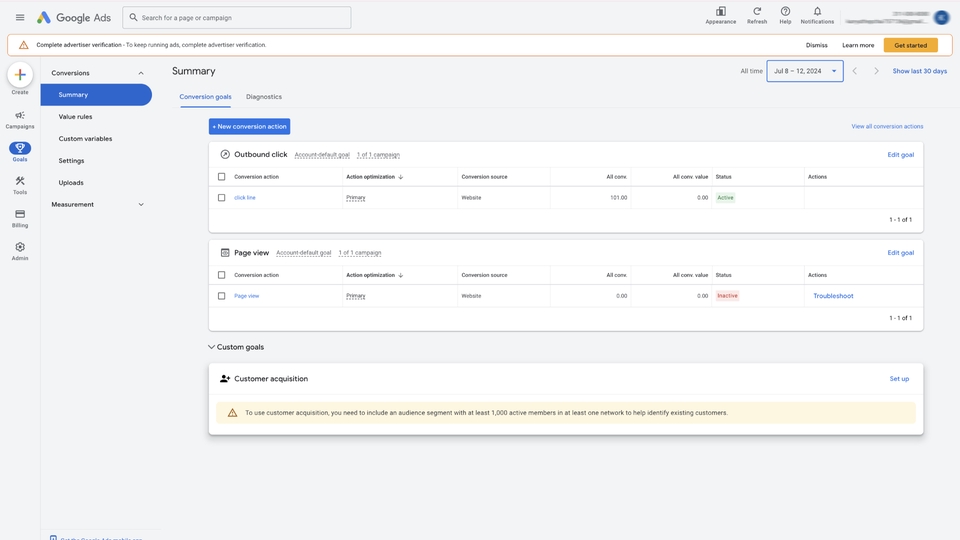Collapse the Custom goals section

pos(211,347)
